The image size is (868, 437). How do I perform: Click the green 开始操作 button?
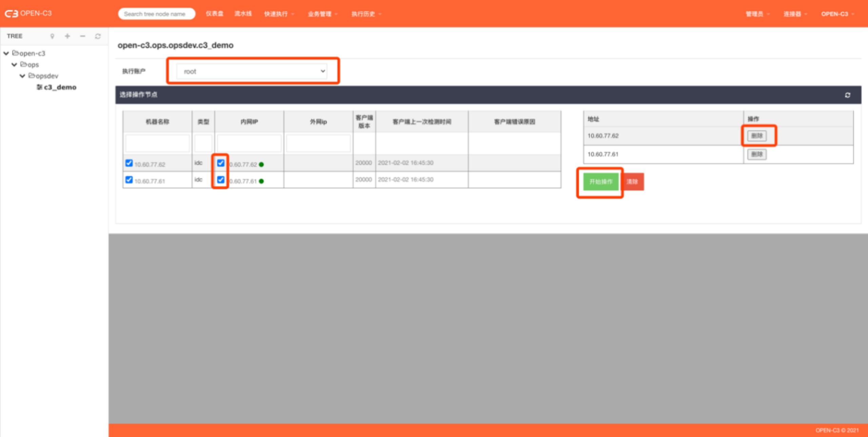tap(600, 182)
